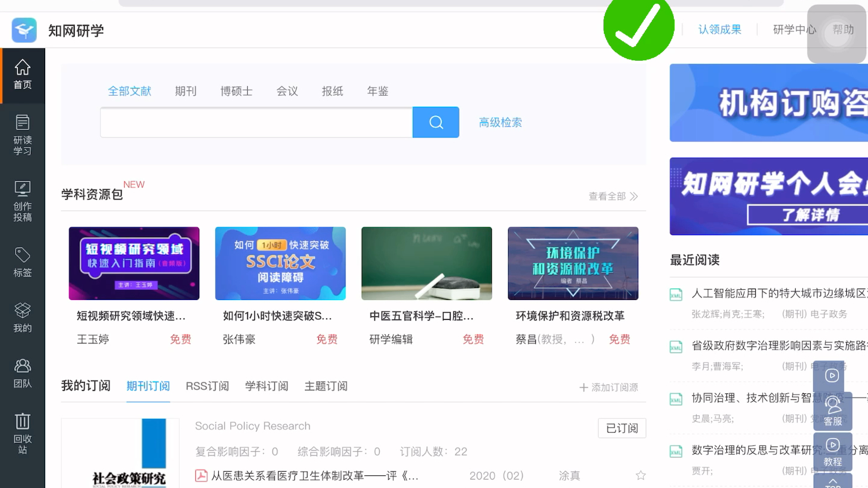
Task: Click 了解详情 on the 个人会员 banner
Action: tap(811, 214)
